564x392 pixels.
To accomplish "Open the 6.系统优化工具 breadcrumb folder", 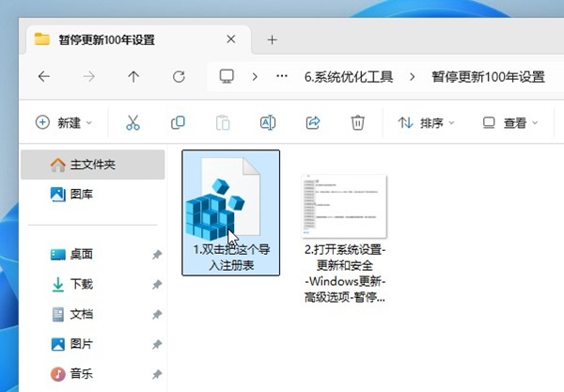I will [349, 76].
